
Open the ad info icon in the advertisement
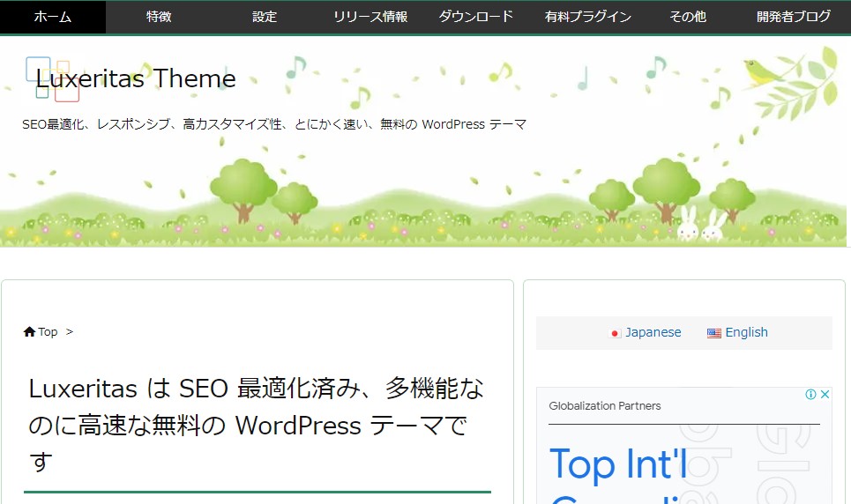click(810, 395)
